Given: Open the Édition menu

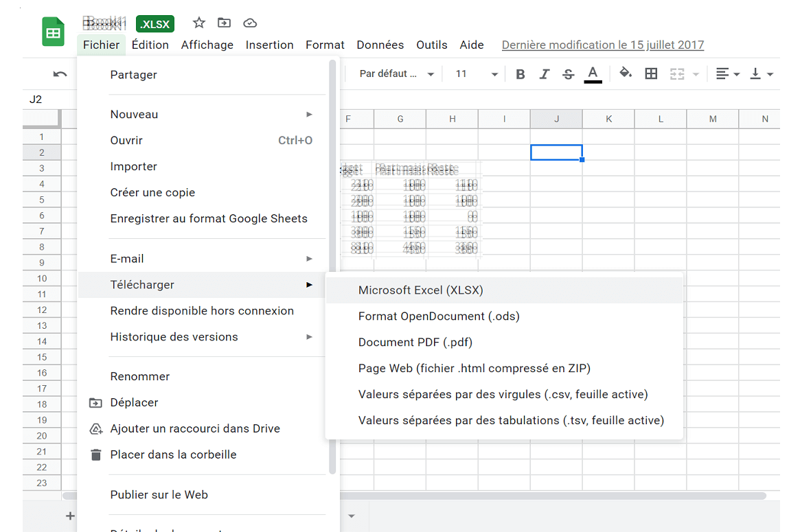Looking at the screenshot, I should pos(150,45).
